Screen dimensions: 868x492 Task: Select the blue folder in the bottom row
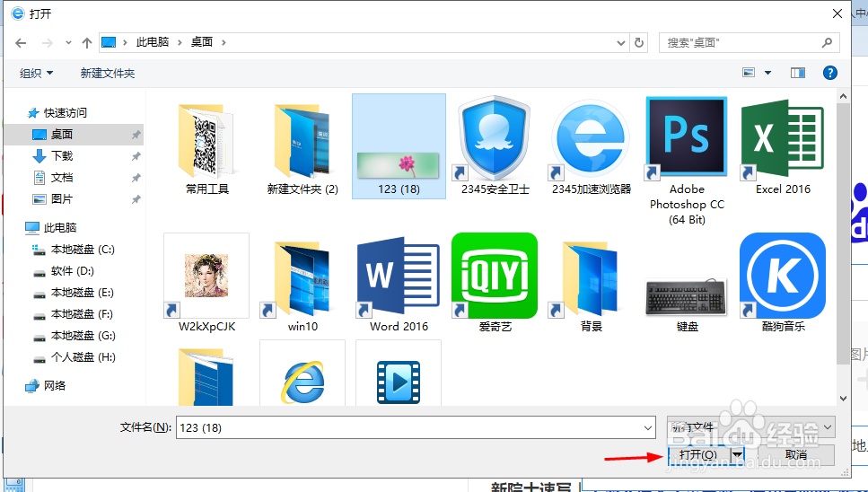(x=206, y=377)
